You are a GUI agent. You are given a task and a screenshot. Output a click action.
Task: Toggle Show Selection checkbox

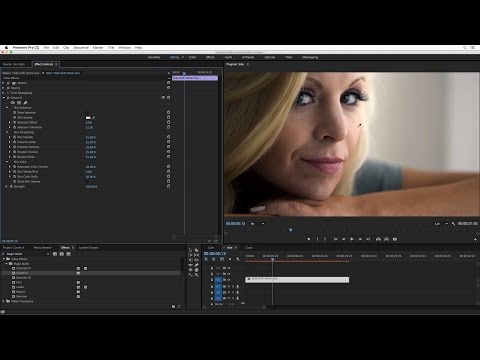click(x=87, y=113)
